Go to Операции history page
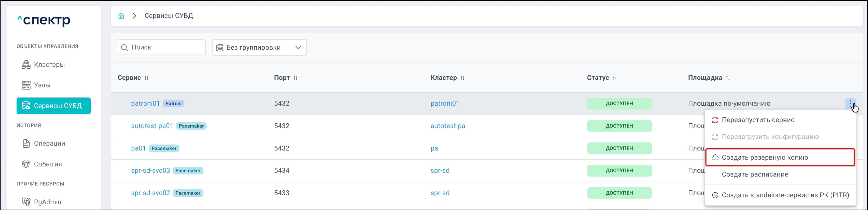 click(49, 143)
